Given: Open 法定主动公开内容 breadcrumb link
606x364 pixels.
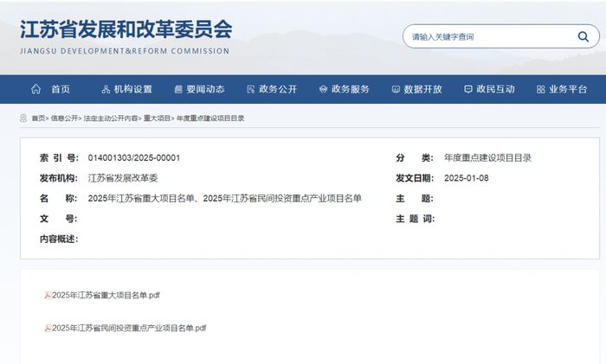Looking at the screenshot, I should (x=111, y=118).
